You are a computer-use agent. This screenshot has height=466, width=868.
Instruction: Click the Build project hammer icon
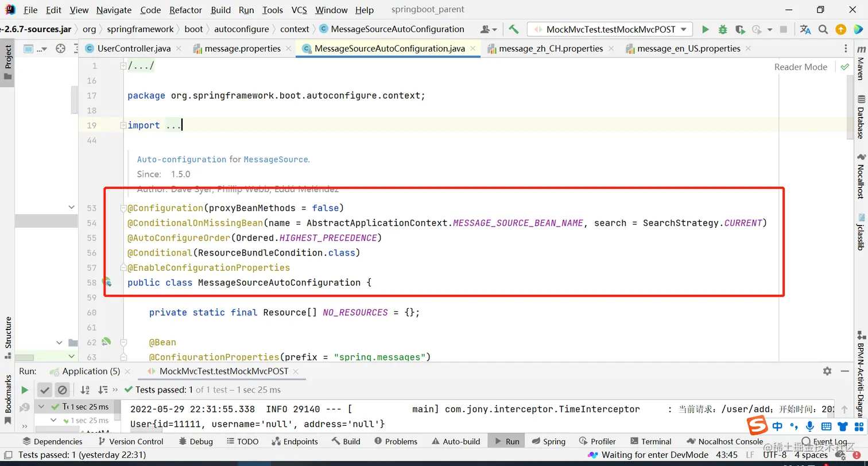tap(514, 29)
